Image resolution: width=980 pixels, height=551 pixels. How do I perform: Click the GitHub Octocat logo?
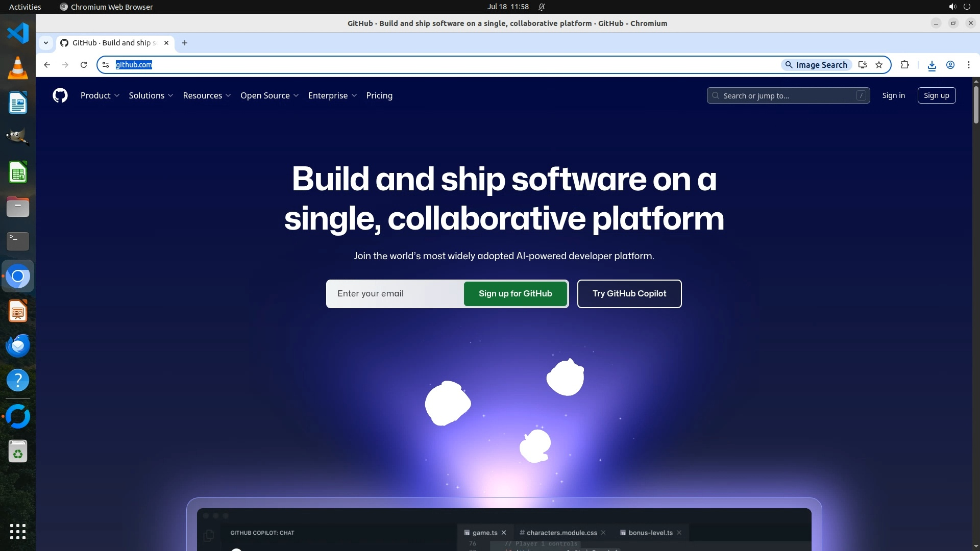point(60,95)
